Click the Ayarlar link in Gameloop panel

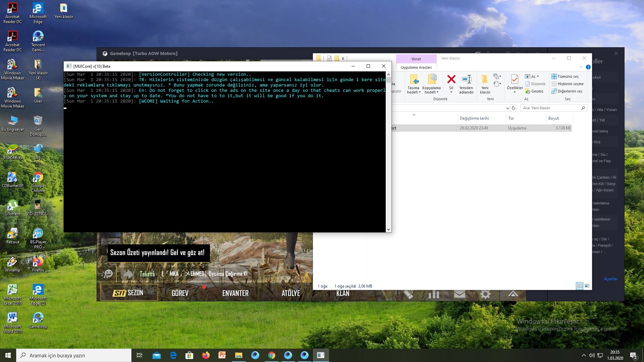(x=610, y=279)
